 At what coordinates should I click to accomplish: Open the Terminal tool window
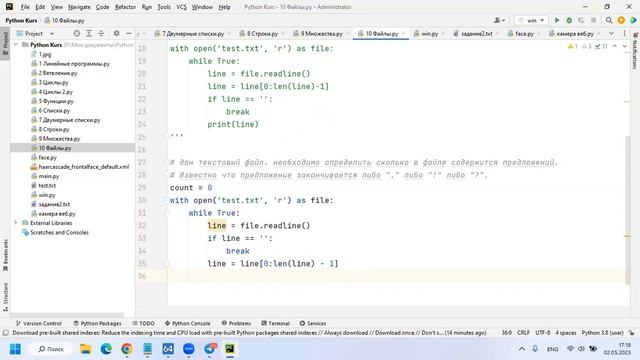275,323
